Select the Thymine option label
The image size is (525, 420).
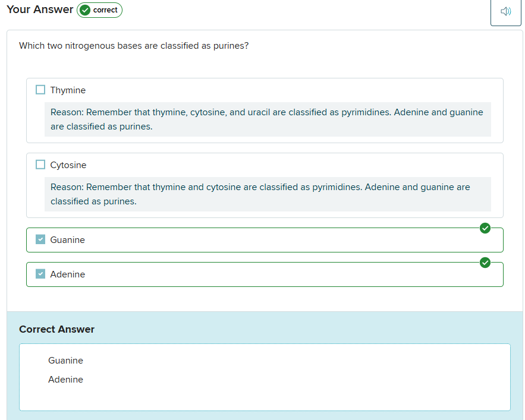point(68,90)
